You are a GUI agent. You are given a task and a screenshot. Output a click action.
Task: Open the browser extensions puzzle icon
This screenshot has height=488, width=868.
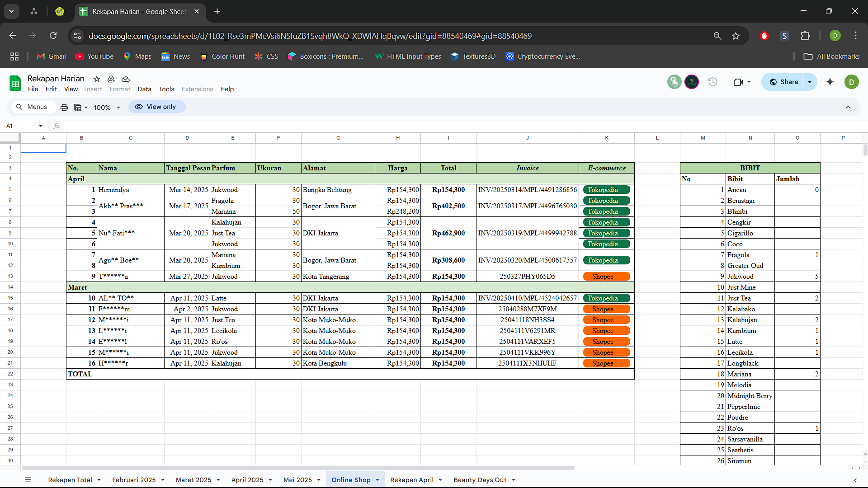(x=805, y=36)
